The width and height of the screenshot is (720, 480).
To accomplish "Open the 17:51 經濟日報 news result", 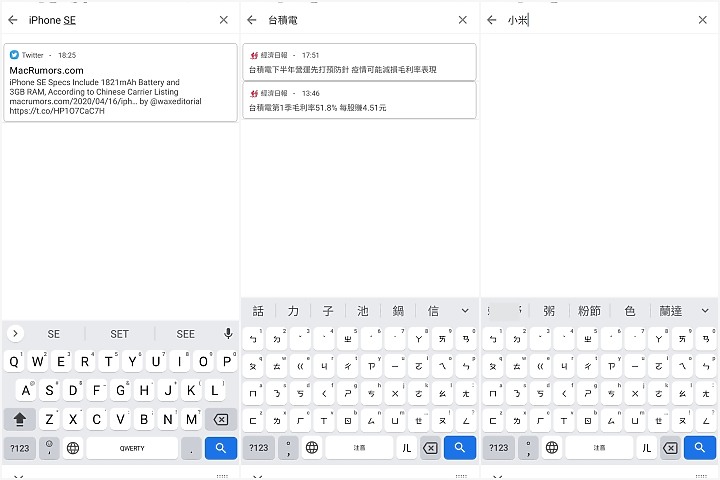I will point(360,62).
